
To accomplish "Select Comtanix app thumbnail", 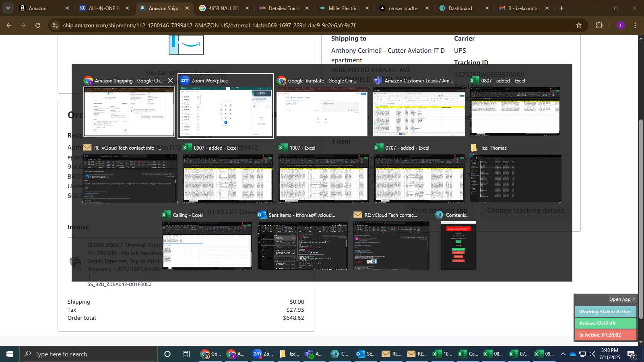I will click(x=458, y=246).
